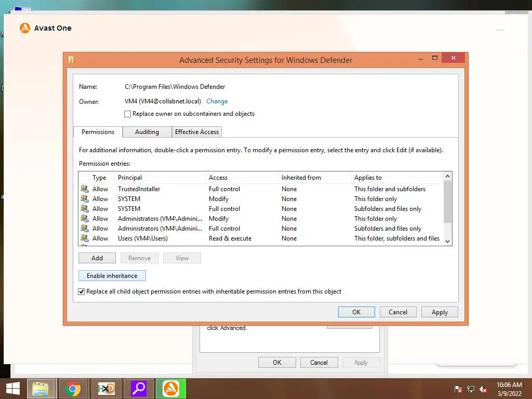532x399 pixels.
Task: Click the user icon on SYSTEM Modify row
Action: [85, 198]
